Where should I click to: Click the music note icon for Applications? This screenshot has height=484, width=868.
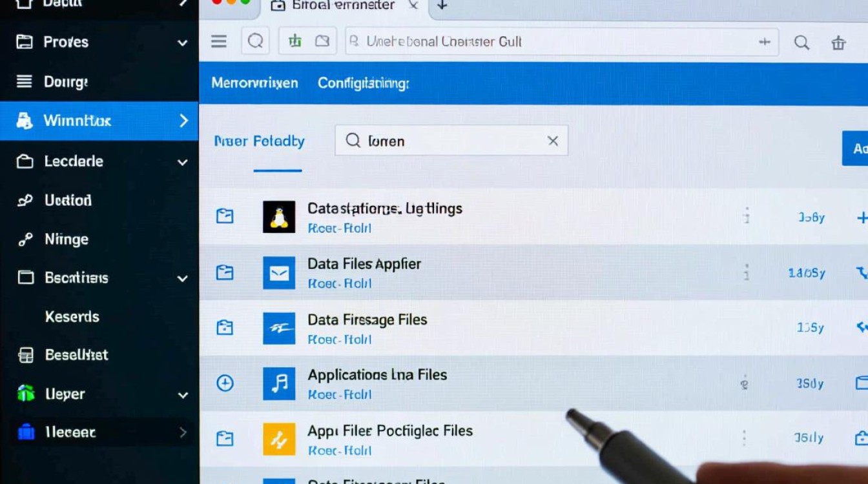pos(279,384)
